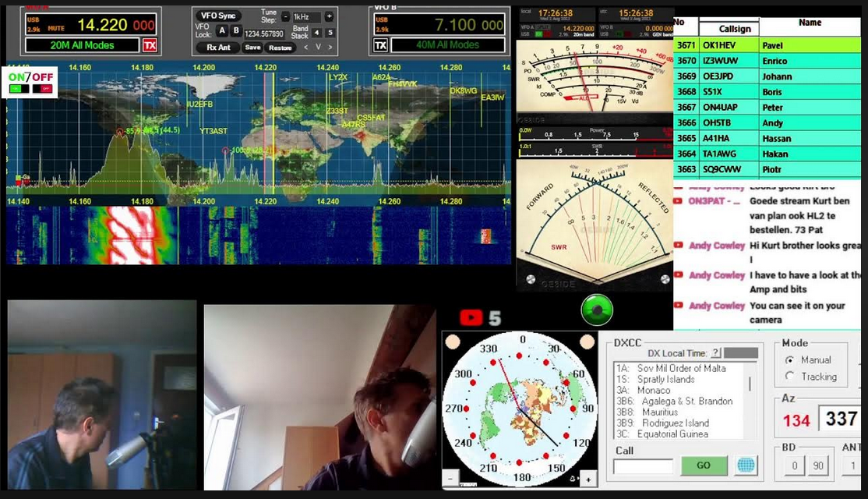
Task: Click the Call input field
Action: pos(643,466)
